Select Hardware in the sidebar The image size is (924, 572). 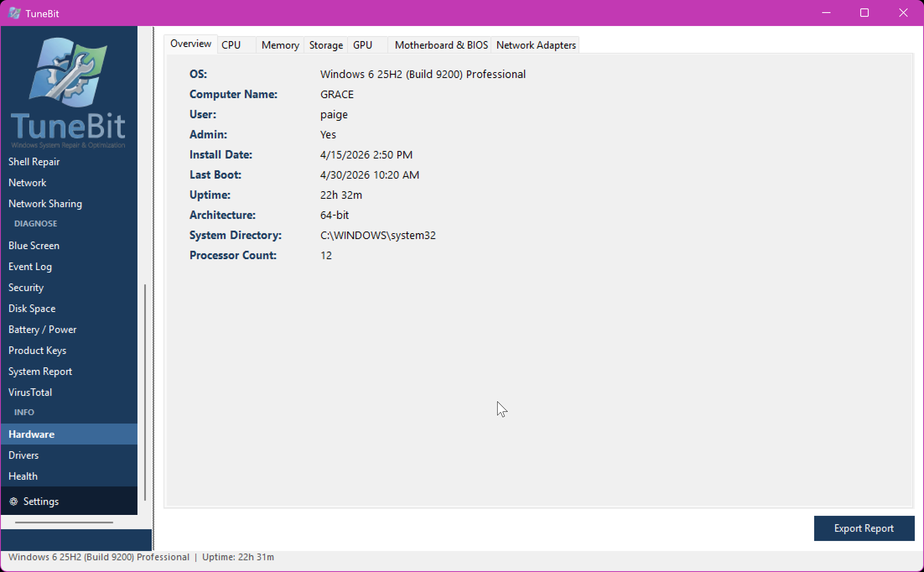(x=69, y=434)
